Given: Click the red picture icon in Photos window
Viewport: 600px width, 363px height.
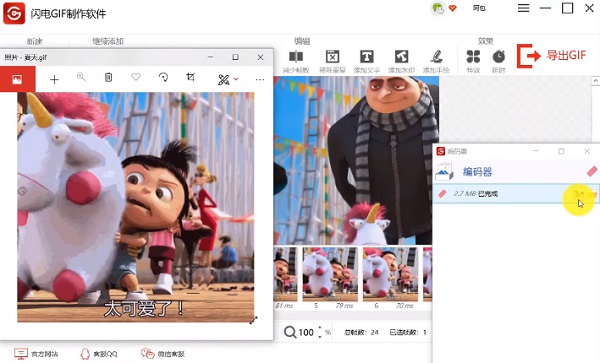Looking at the screenshot, I should point(18,79).
